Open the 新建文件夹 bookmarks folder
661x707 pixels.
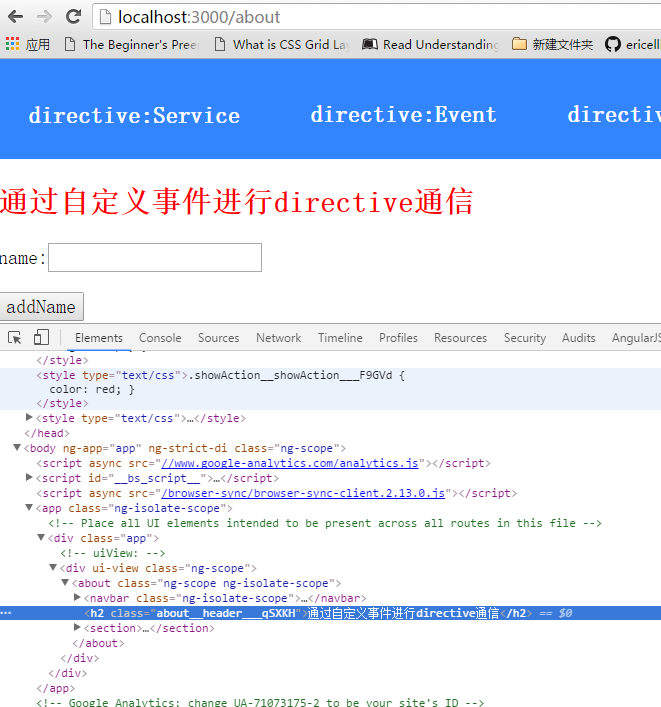click(552, 44)
